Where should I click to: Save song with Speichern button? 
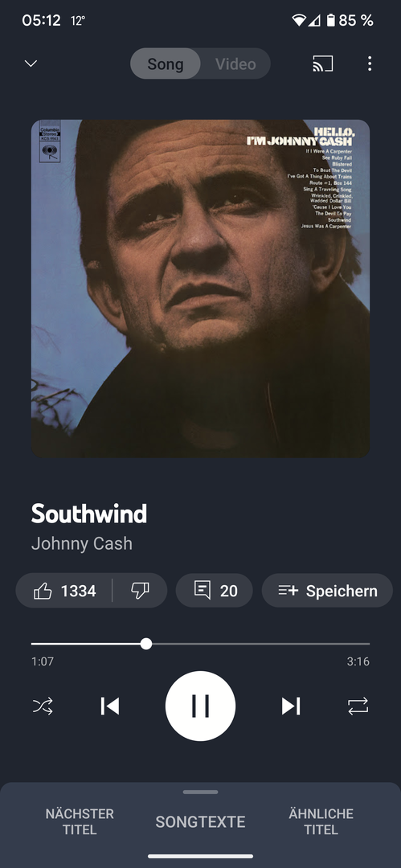pos(327,591)
